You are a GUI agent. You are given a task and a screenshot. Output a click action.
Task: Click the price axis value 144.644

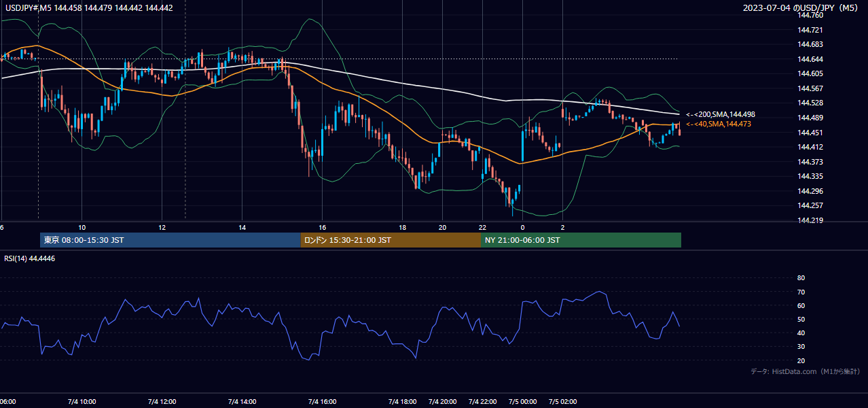tap(809, 59)
